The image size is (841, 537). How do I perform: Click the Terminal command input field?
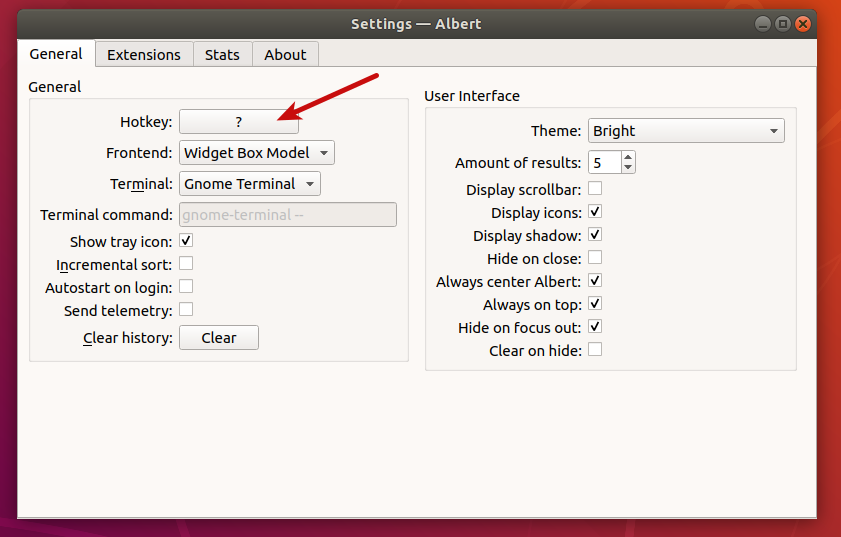tap(287, 215)
